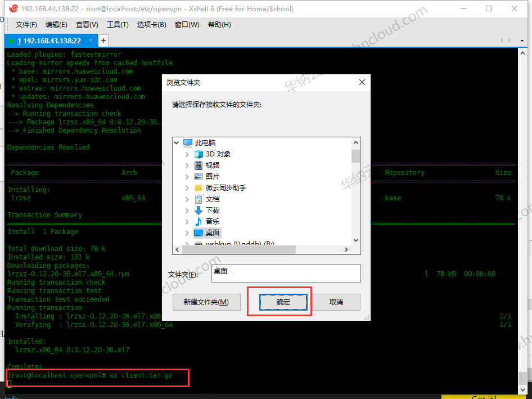
Task: Open the 窗口(W) menu
Action: click(187, 25)
